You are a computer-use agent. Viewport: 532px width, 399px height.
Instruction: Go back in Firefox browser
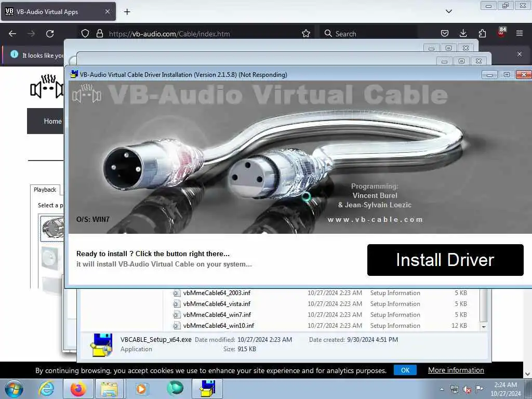[12, 34]
